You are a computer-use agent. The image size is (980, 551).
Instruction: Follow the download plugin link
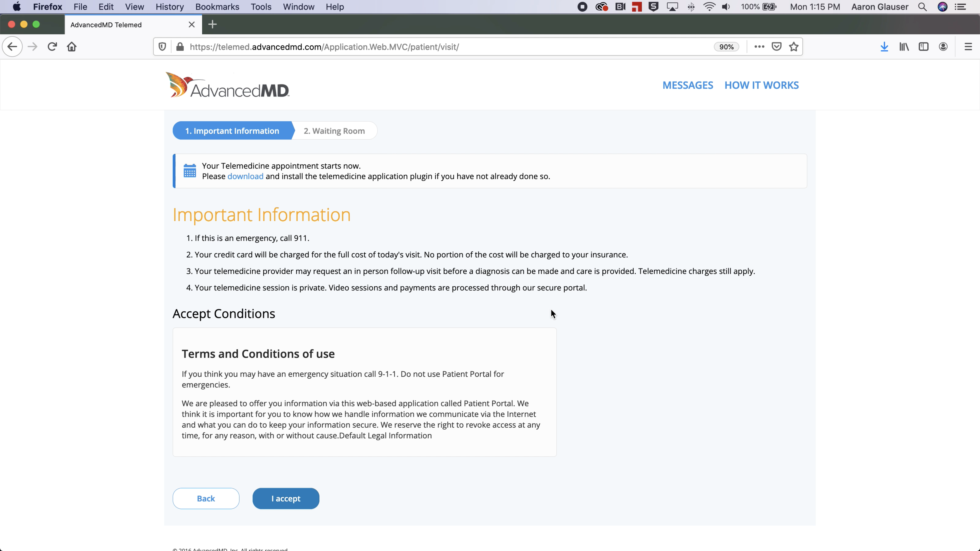tap(245, 177)
